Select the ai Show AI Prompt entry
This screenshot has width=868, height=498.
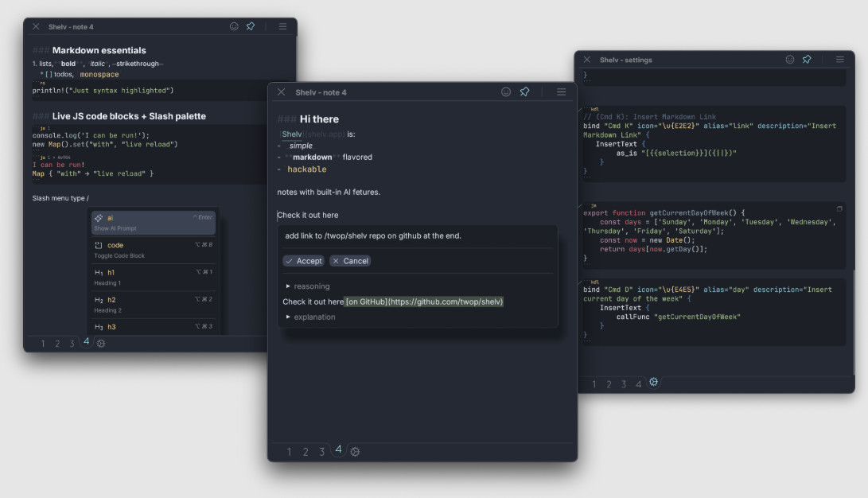tap(154, 223)
